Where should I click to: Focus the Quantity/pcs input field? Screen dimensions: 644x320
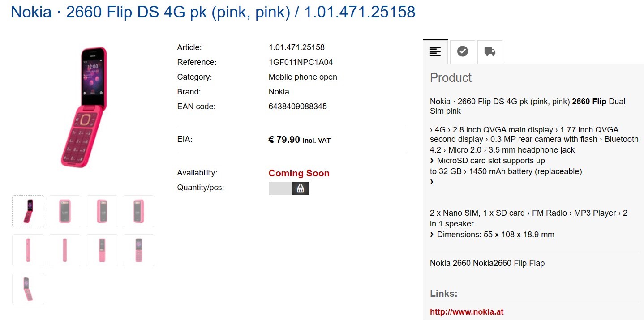[280, 188]
